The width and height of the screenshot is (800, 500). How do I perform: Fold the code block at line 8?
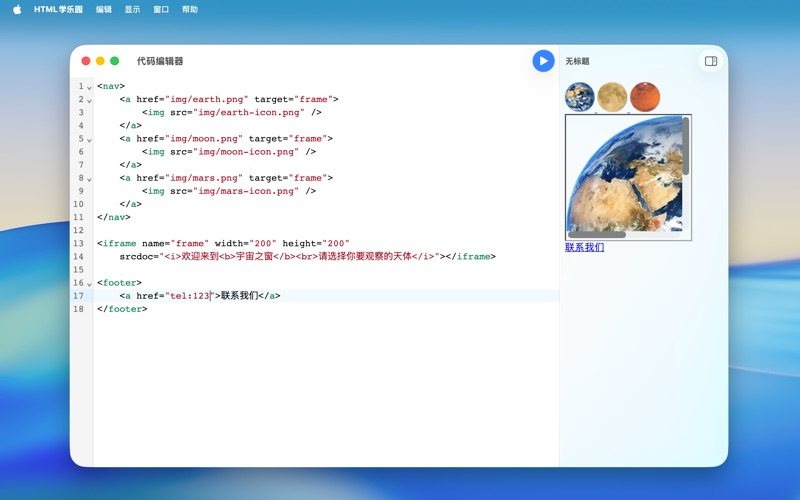[89, 179]
